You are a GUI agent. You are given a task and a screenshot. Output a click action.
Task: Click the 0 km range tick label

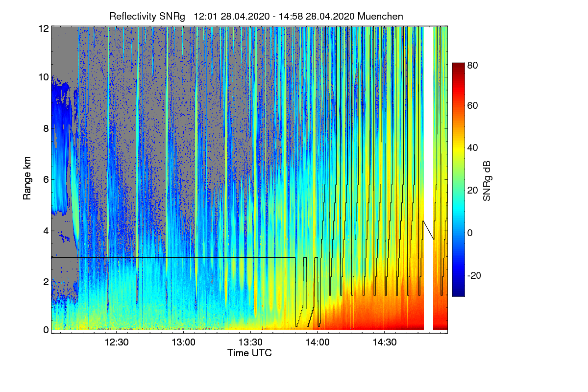tap(46, 330)
